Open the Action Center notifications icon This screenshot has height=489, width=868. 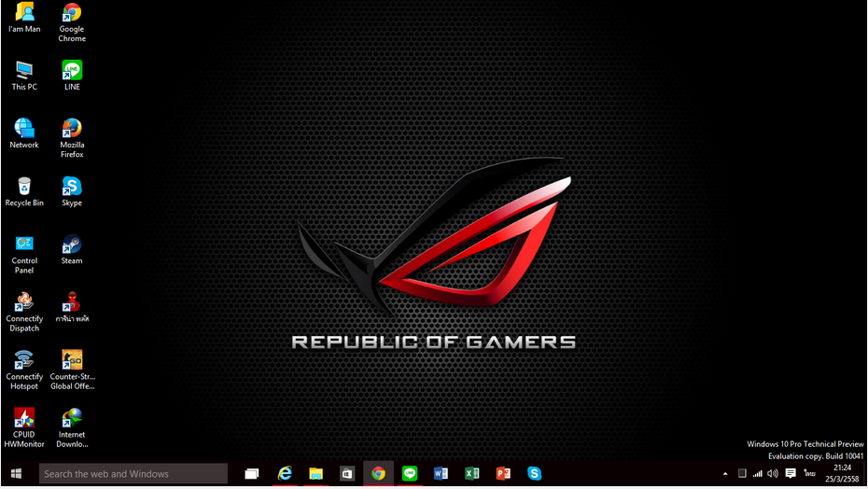click(x=791, y=473)
